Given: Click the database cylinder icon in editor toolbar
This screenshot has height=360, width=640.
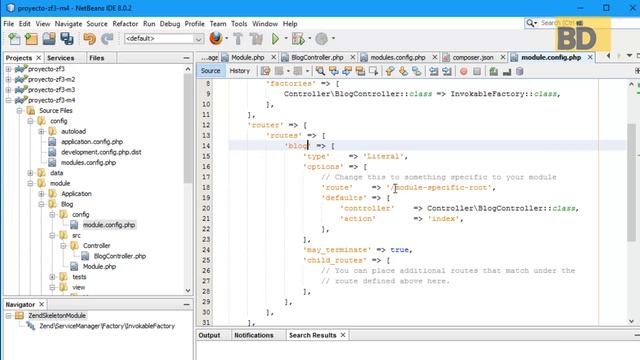Looking at the screenshot, I should pyautogui.click(x=520, y=71).
